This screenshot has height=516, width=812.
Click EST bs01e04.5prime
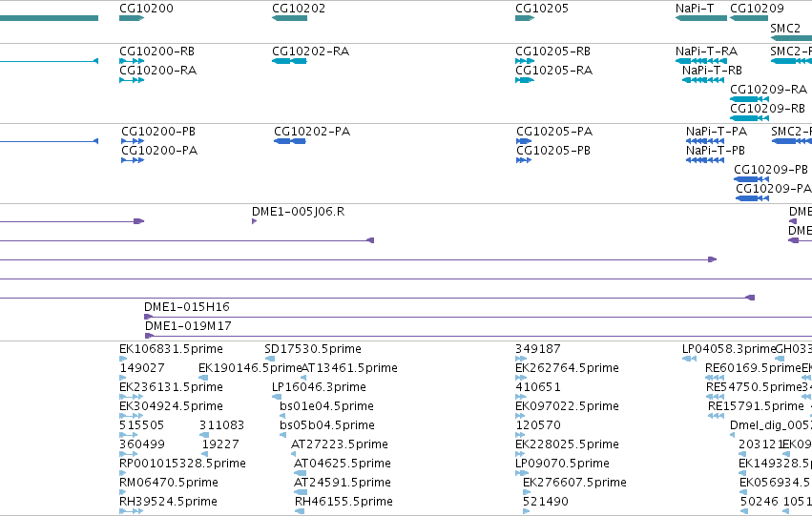click(326, 406)
